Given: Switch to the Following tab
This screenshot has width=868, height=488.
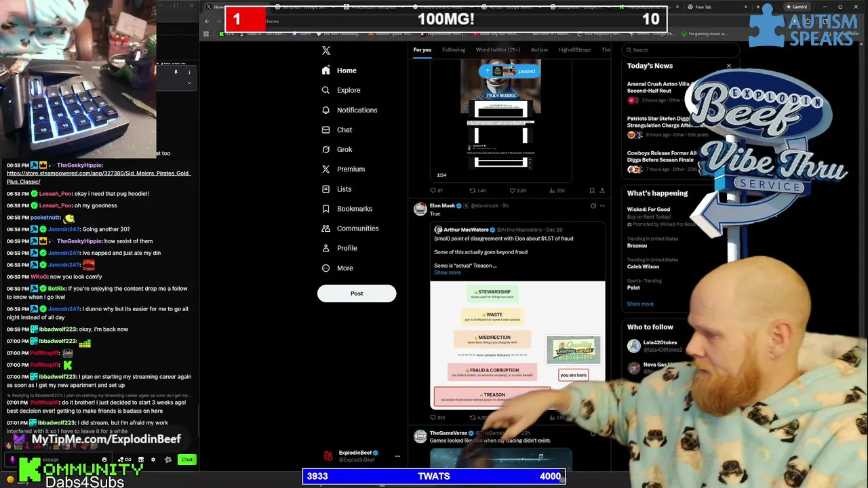Looking at the screenshot, I should pyautogui.click(x=454, y=49).
